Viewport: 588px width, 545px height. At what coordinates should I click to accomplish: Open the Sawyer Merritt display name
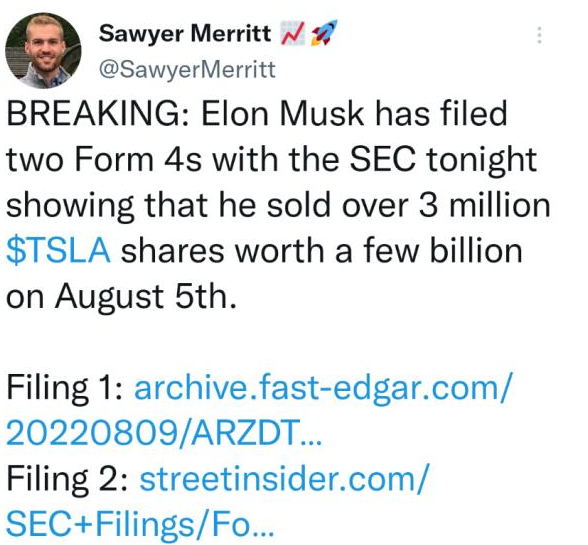point(184,33)
